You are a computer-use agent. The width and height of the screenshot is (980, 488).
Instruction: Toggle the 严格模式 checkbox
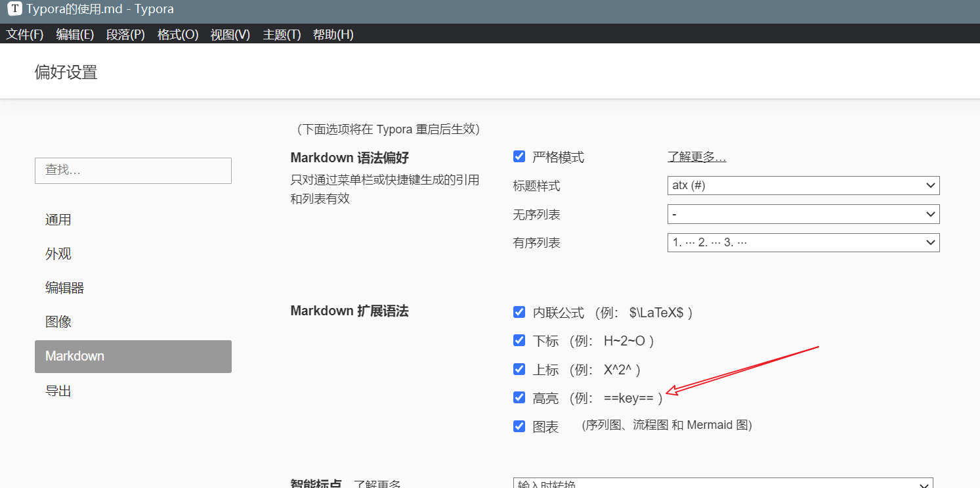point(519,156)
